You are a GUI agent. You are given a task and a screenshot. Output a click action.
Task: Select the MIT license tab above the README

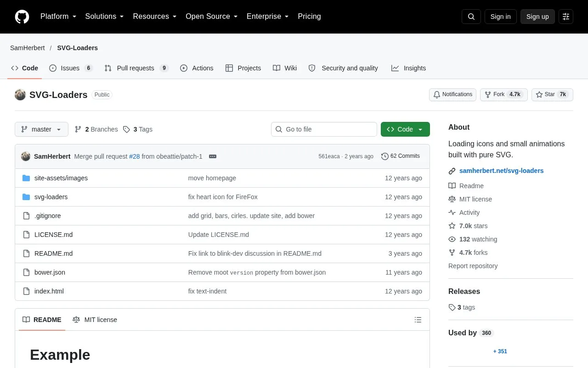[x=95, y=320]
